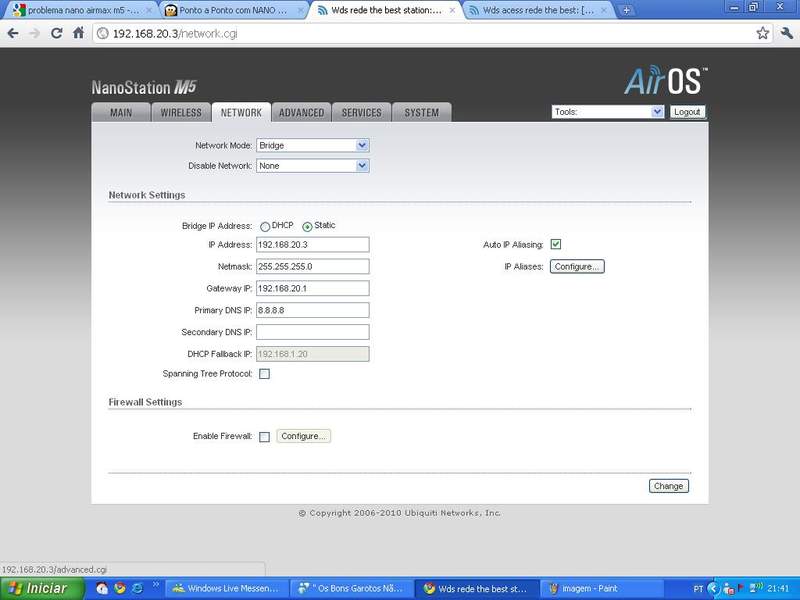This screenshot has width=800, height=600.
Task: Open Windows Live Messenger taskbar item
Action: click(227, 589)
